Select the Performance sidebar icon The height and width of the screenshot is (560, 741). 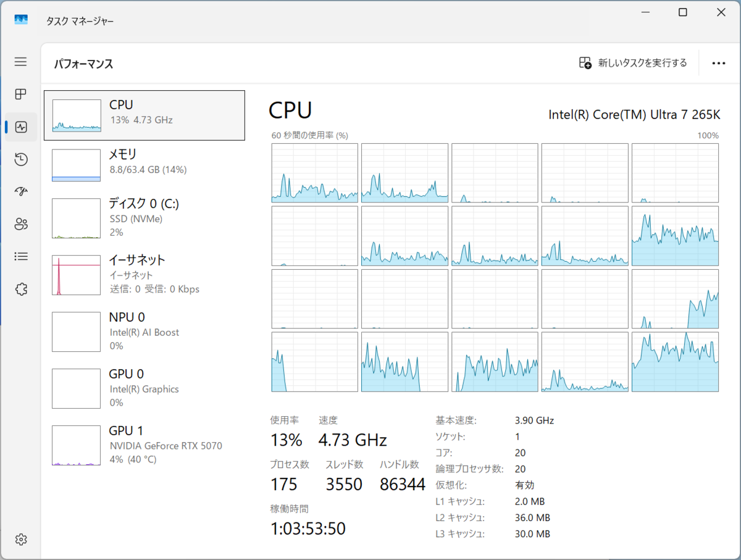20,127
